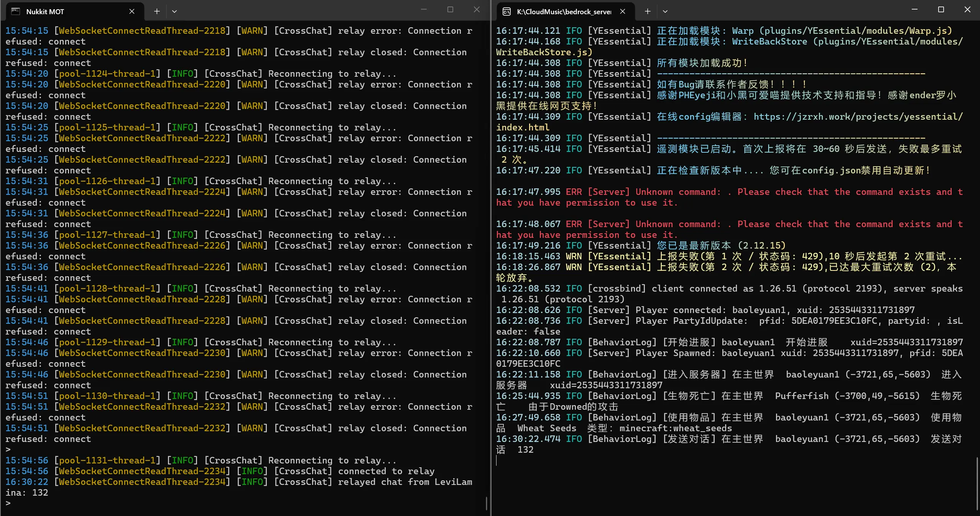Click the 'Player connected: baoleyuan1' log line
The width and height of the screenshot is (980, 516).
pyautogui.click(x=705, y=310)
